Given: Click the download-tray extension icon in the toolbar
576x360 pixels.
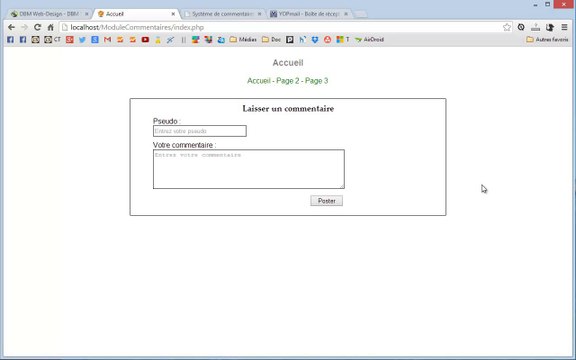Looking at the screenshot, I should pyautogui.click(x=536, y=27).
